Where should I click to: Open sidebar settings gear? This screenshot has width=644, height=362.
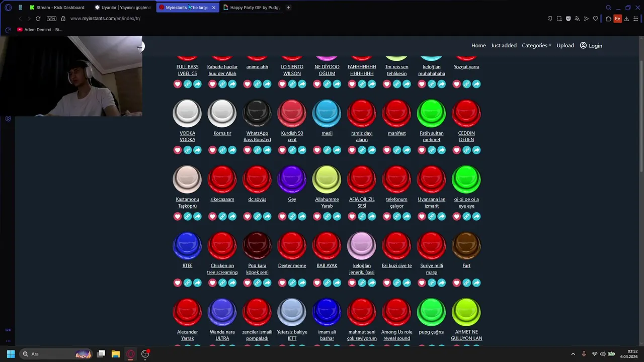[8, 119]
